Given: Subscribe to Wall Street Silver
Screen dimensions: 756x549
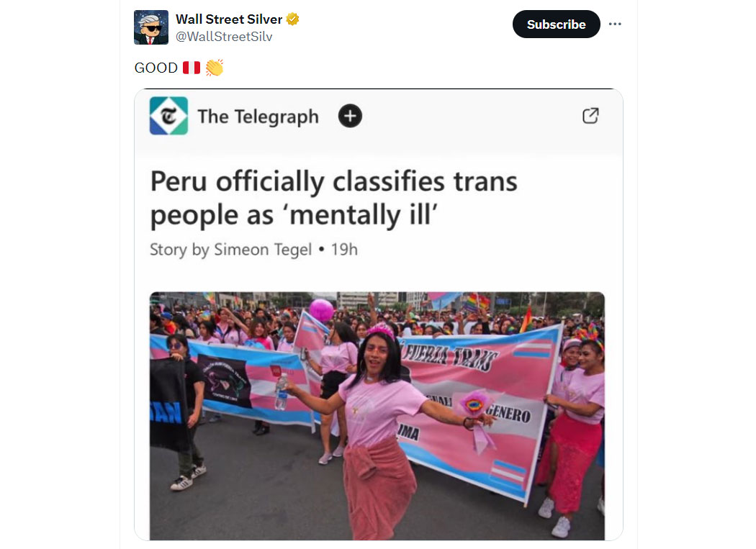Looking at the screenshot, I should (557, 24).
